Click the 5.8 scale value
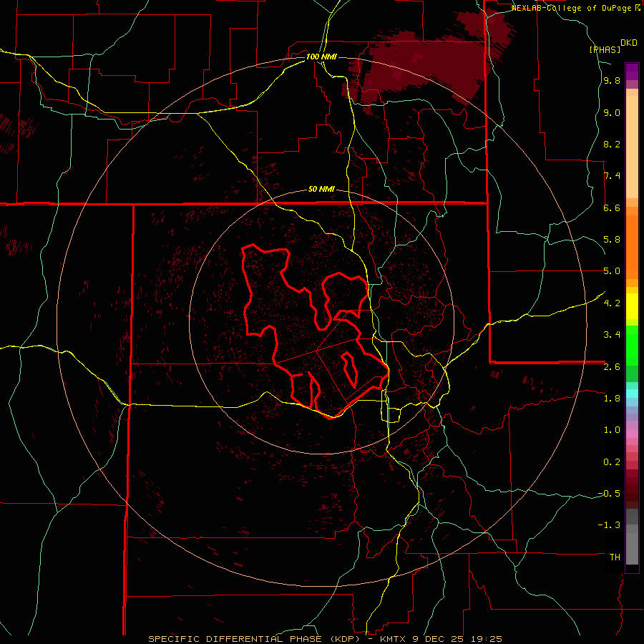 click(612, 240)
